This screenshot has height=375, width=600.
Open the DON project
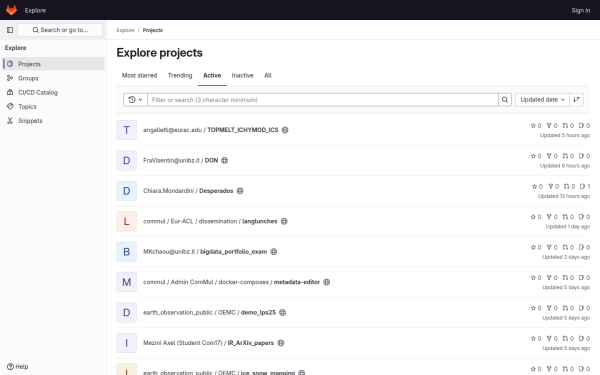tap(211, 160)
